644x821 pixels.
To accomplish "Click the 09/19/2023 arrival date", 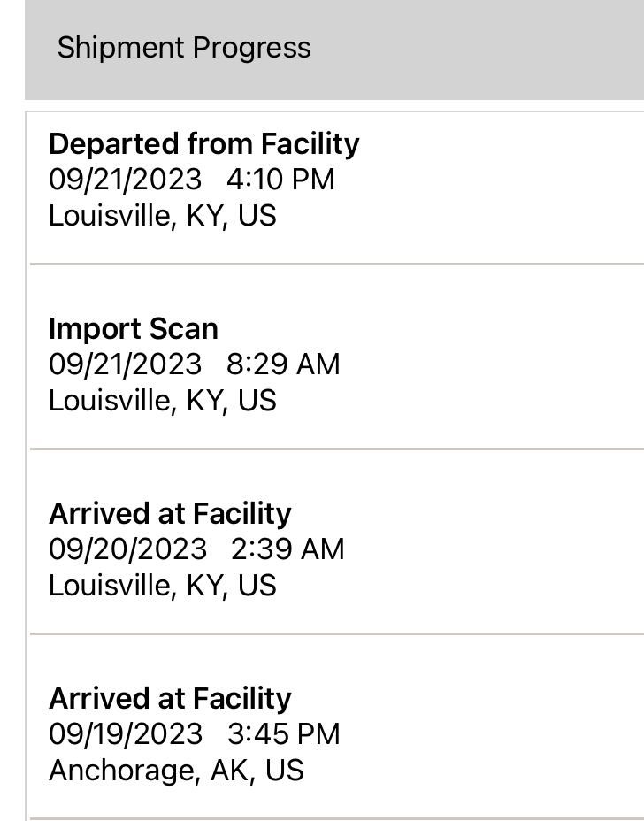I will [x=126, y=734].
